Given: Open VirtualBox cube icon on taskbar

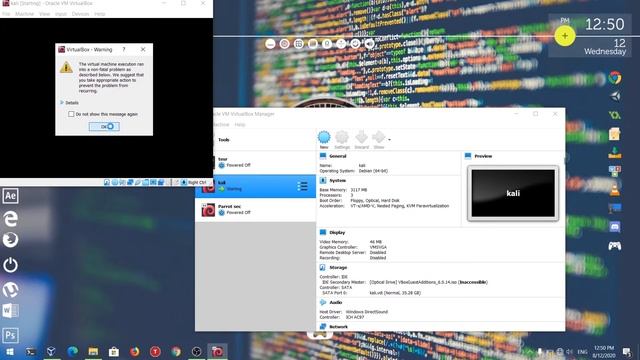Looking at the screenshot, I should click(x=51, y=351).
